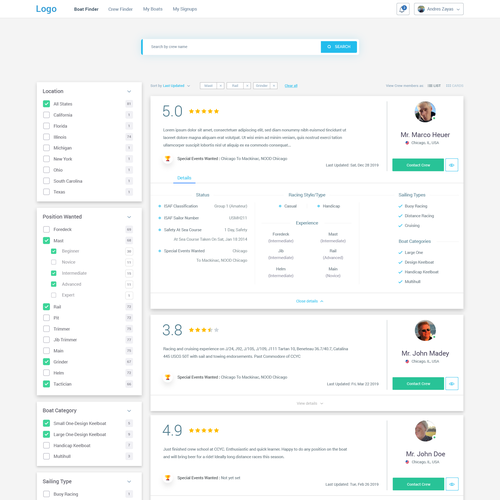Viewport: 500px width, 500px height.
Task: Uncheck the Mast position checkbox
Action: point(46,241)
